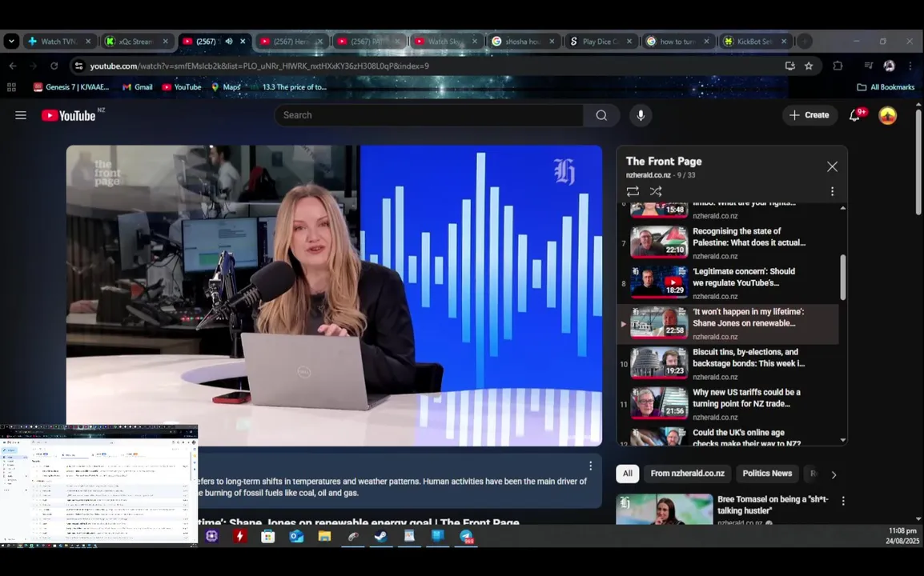
Task: Show more filter chips with arrow
Action: coord(834,474)
